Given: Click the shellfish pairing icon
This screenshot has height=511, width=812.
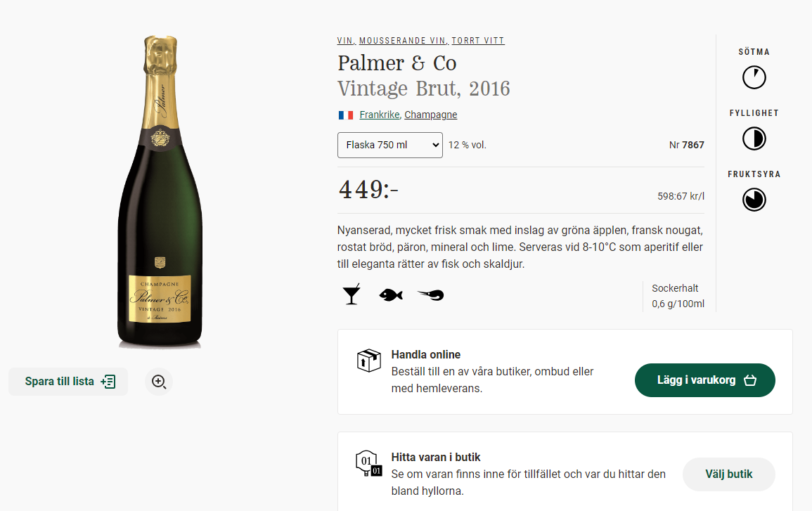Looking at the screenshot, I should point(430,295).
